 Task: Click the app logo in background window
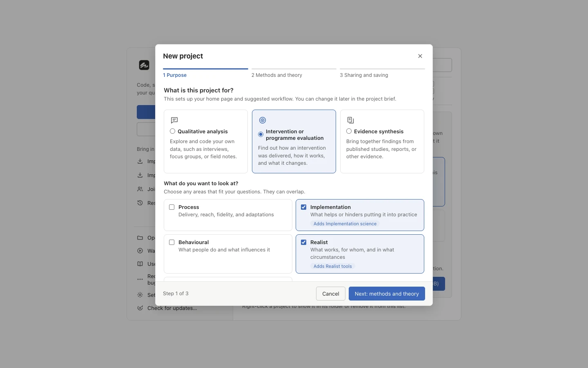pos(144,65)
